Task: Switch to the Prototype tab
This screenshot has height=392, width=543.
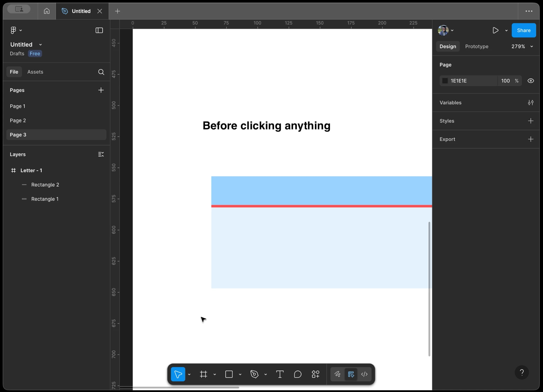Action: [476, 46]
